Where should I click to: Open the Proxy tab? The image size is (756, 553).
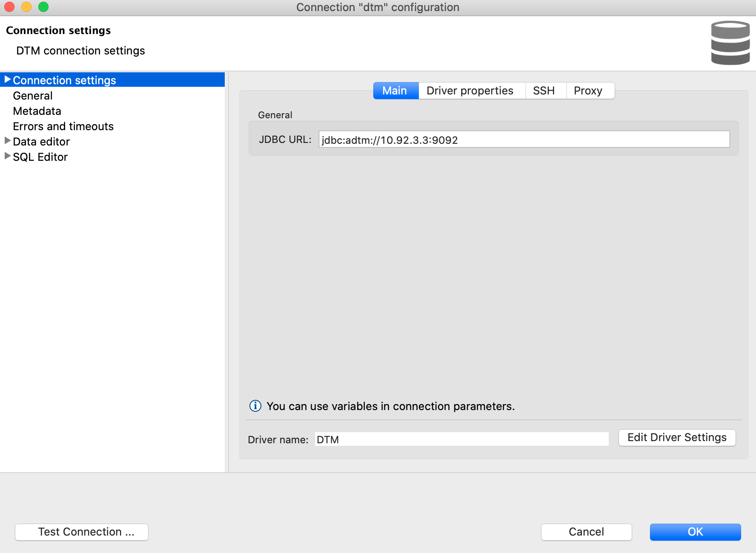588,91
